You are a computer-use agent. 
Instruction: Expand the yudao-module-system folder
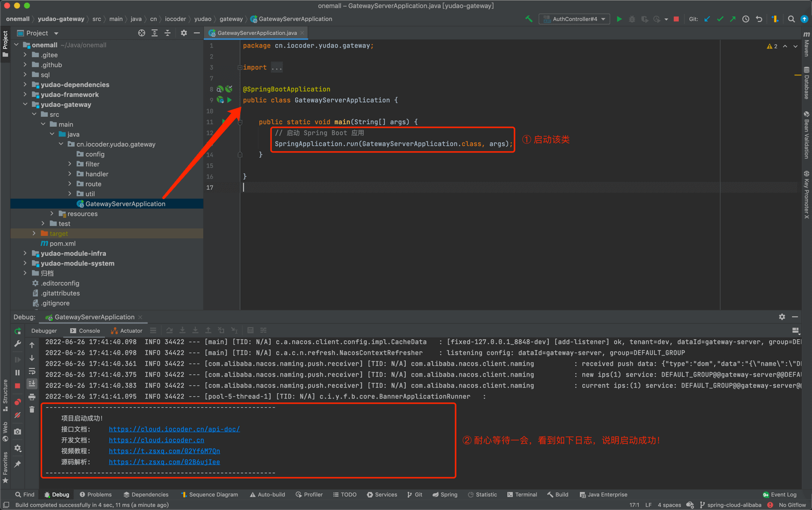25,263
